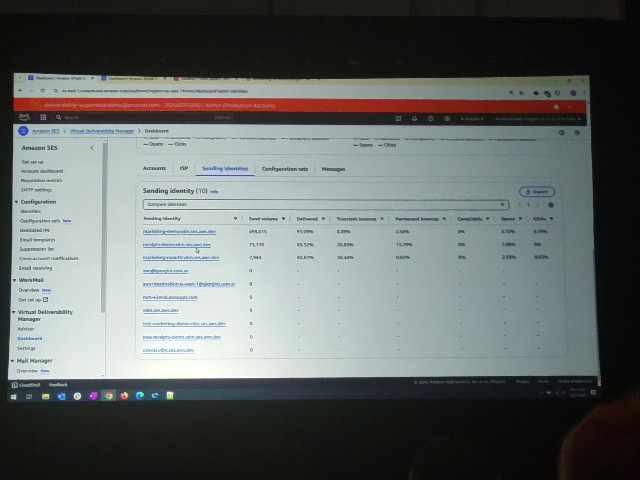Open Reputation metrics in sidebar
Image resolution: width=640 pixels, height=480 pixels.
[x=42, y=180]
